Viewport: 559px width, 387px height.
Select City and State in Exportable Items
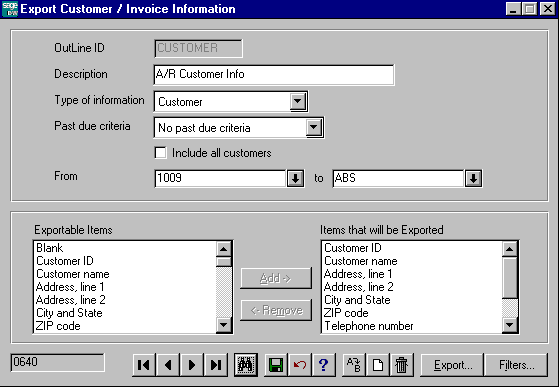click(125, 313)
